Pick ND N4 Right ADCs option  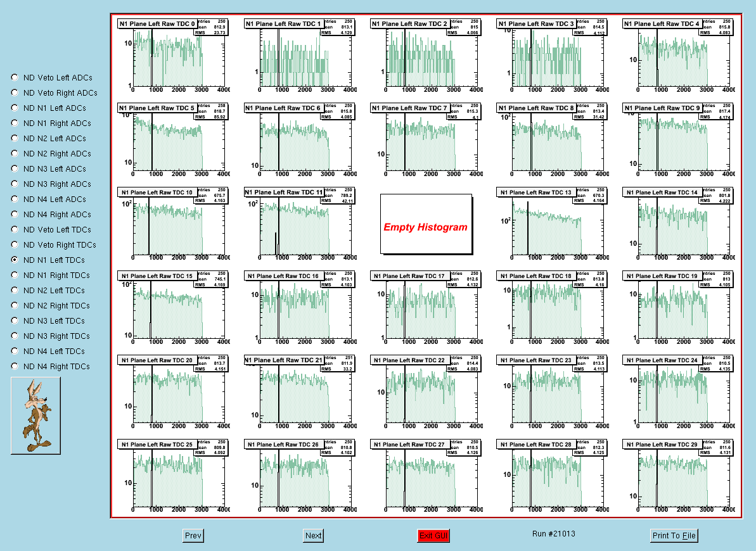15,214
